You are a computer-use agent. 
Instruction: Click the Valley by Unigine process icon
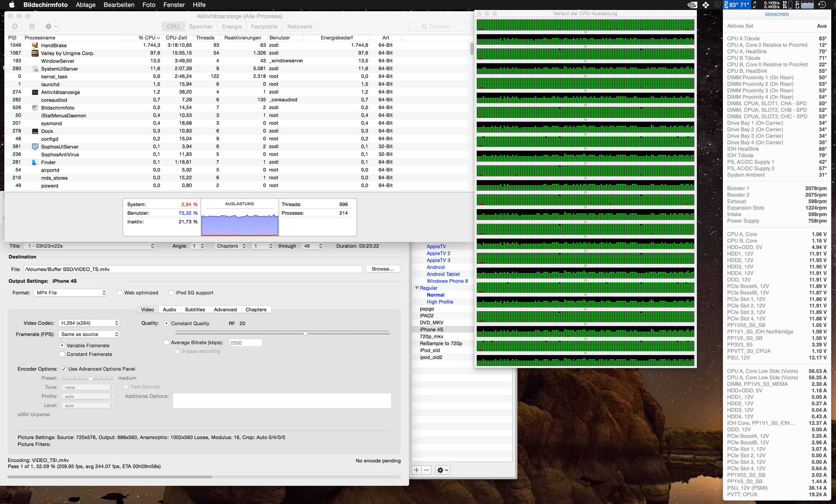pyautogui.click(x=35, y=53)
